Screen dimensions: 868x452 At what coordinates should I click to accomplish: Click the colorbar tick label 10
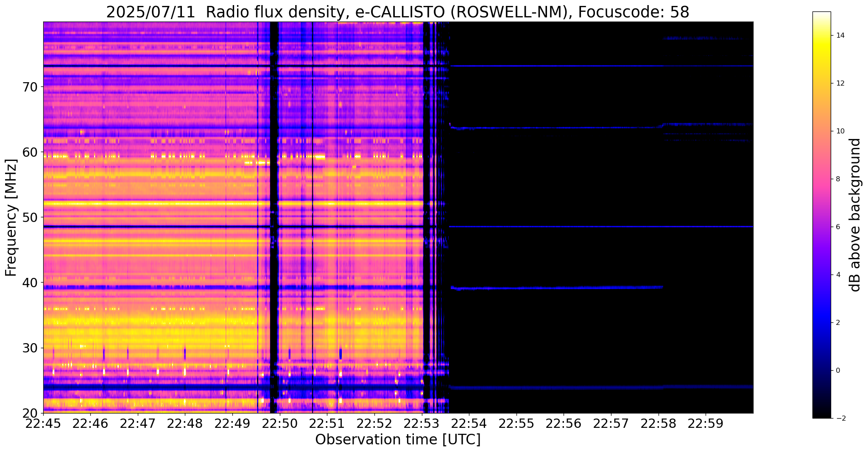(840, 131)
